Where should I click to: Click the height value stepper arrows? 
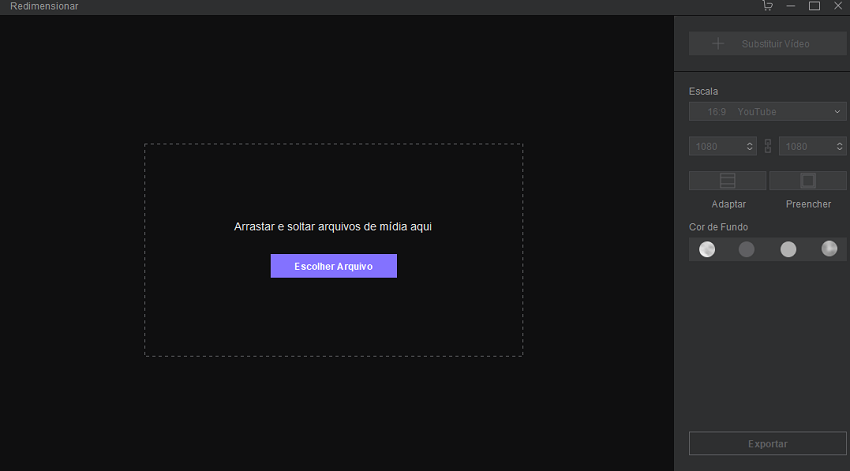click(x=840, y=146)
